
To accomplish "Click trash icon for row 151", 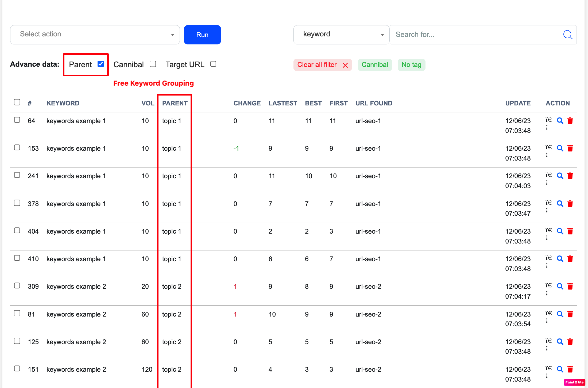I will pos(570,369).
